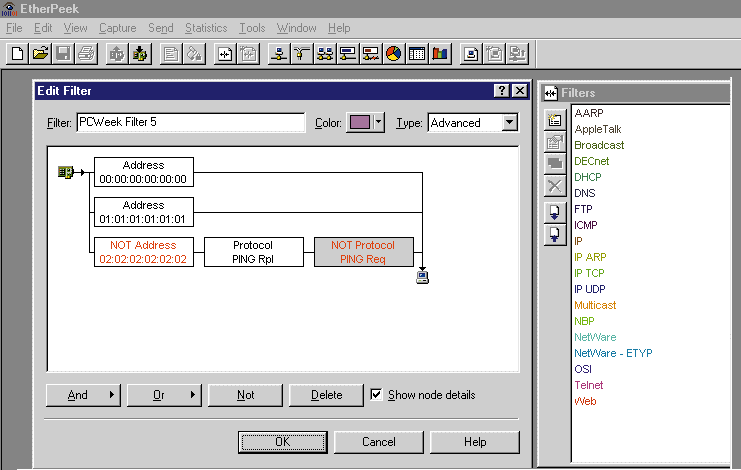Click the Not button
Viewport: 741px width, 470px height.
[245, 395]
